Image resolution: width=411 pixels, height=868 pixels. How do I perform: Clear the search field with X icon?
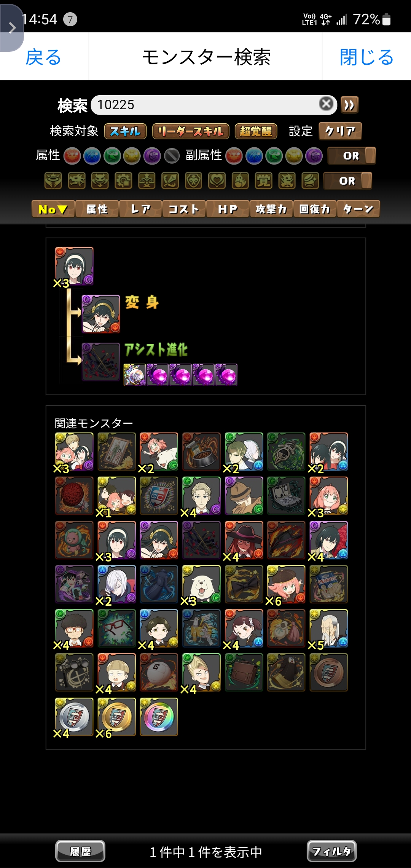point(326,104)
